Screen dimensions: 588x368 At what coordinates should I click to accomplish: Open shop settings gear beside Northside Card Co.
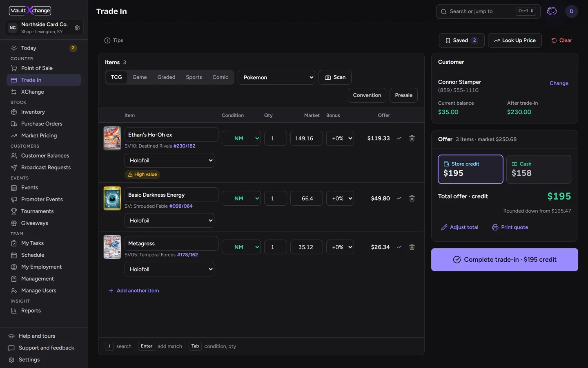tap(77, 28)
